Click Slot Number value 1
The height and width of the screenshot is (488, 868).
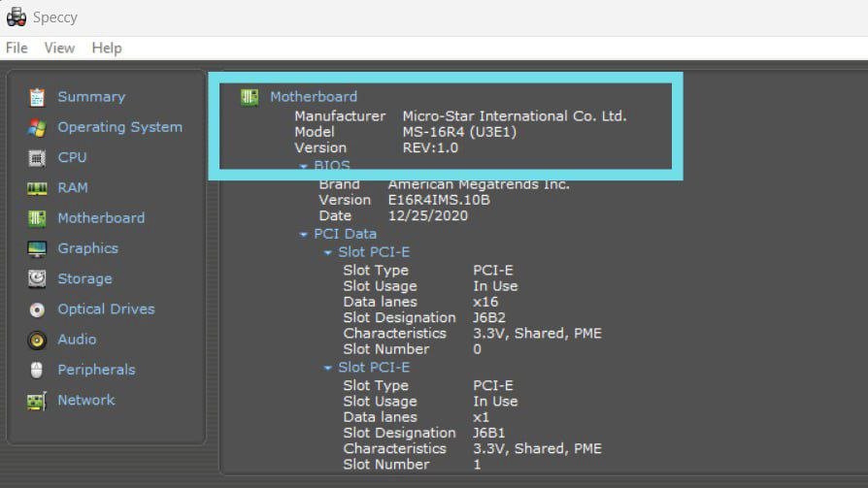[477, 465]
